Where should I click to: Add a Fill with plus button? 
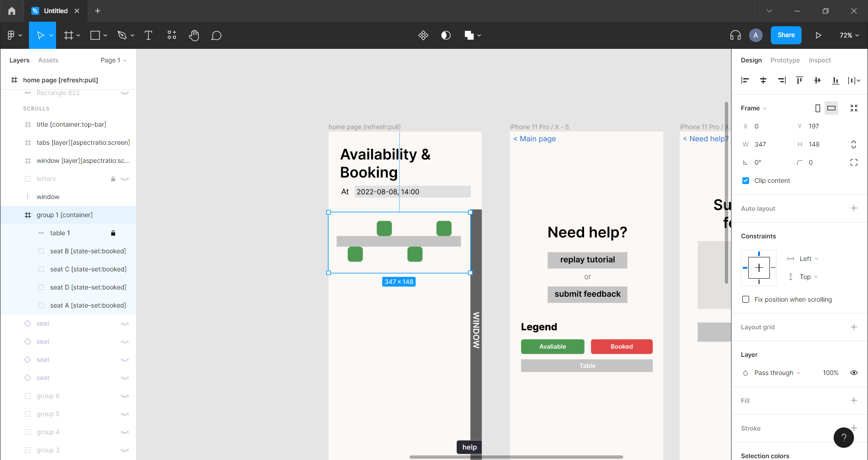[854, 400]
